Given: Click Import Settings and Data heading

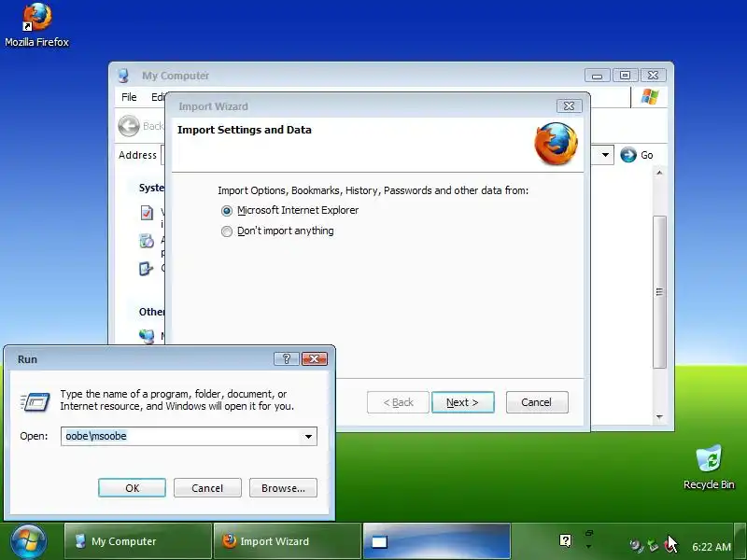Looking at the screenshot, I should 245,130.
